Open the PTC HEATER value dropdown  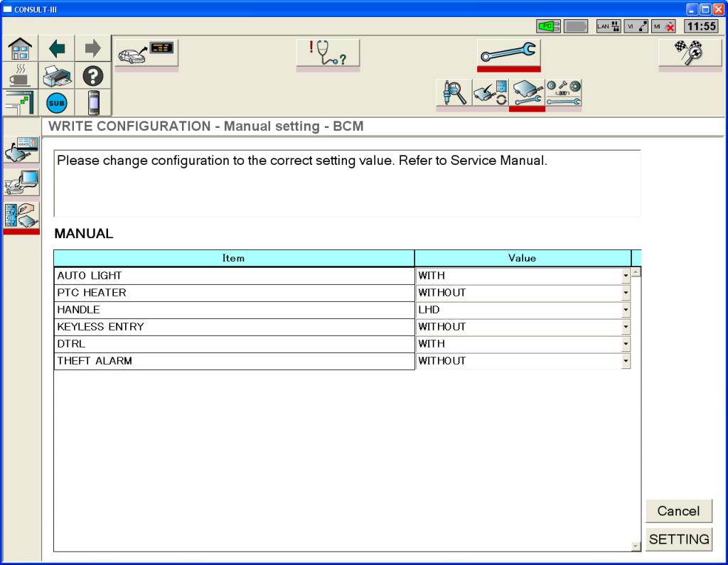pyautogui.click(x=626, y=293)
